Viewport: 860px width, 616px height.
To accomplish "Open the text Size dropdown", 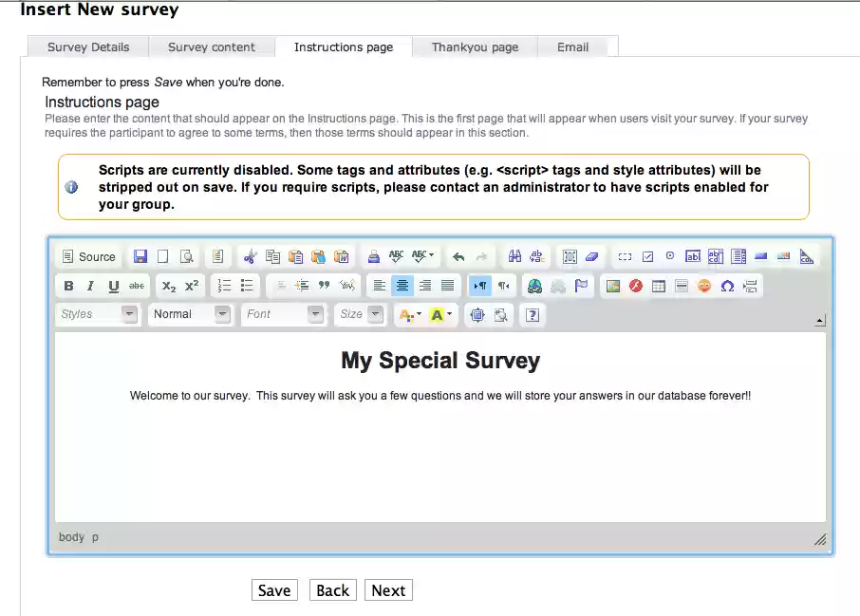I will (x=358, y=314).
